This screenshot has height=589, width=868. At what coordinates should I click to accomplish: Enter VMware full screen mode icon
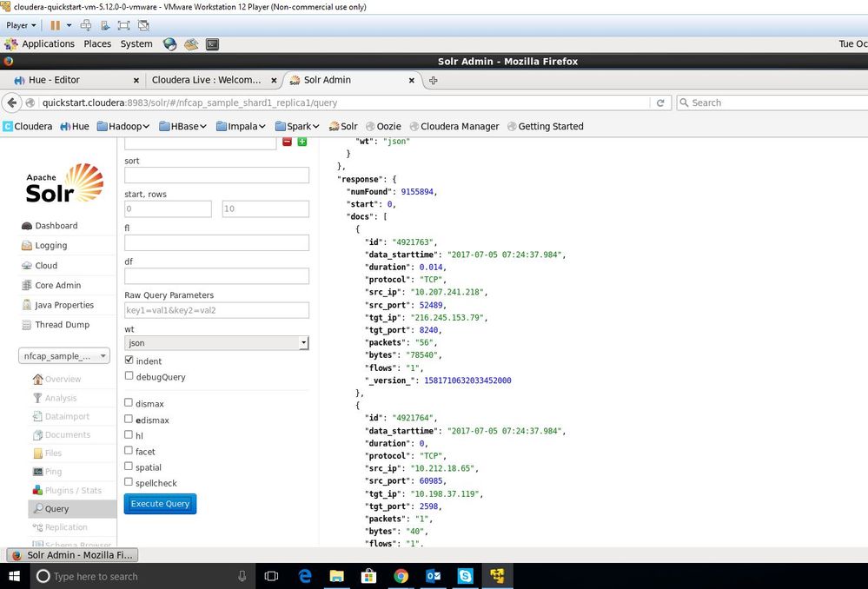click(123, 25)
